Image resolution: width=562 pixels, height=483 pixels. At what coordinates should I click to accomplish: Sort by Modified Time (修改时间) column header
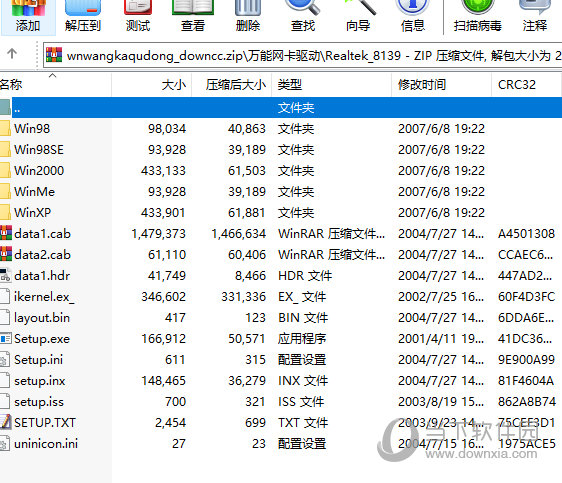pos(442,85)
